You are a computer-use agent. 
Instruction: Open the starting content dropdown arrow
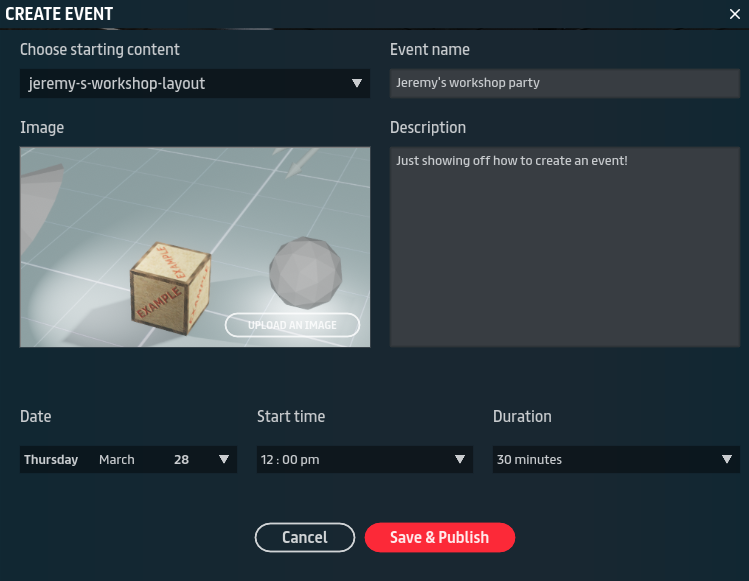(357, 84)
